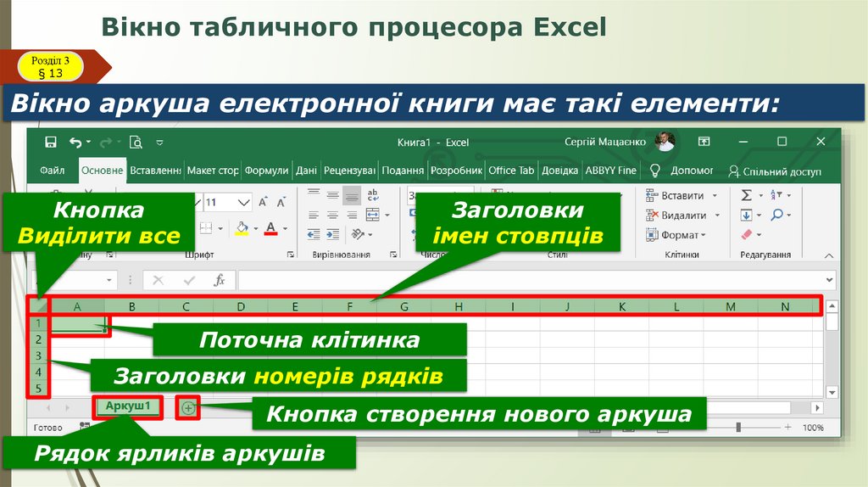868x487 pixels.
Task: Click inside the formula bar input
Action: [531, 280]
